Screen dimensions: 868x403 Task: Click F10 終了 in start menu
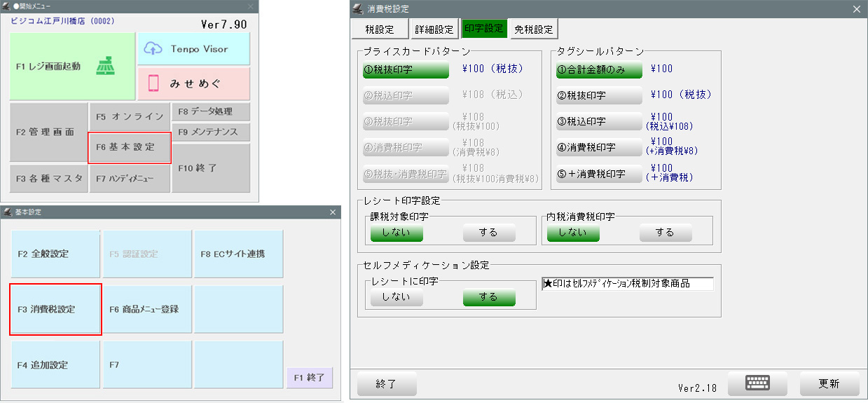211,168
